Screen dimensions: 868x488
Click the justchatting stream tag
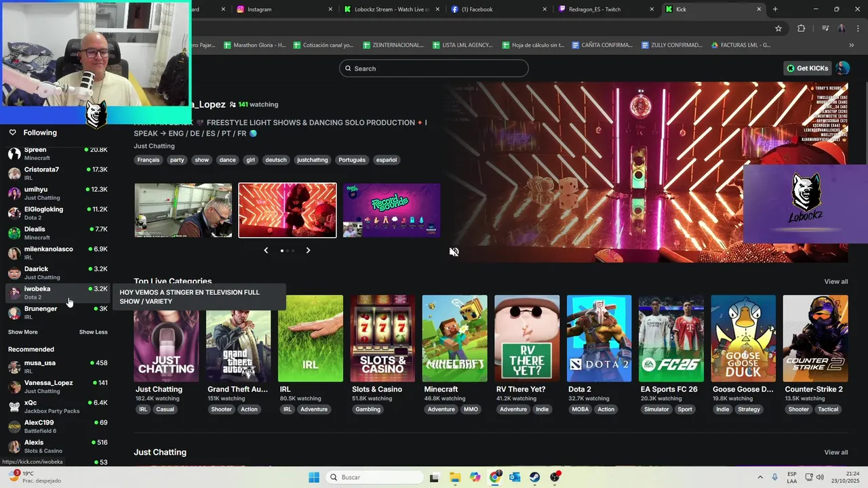pos(313,160)
